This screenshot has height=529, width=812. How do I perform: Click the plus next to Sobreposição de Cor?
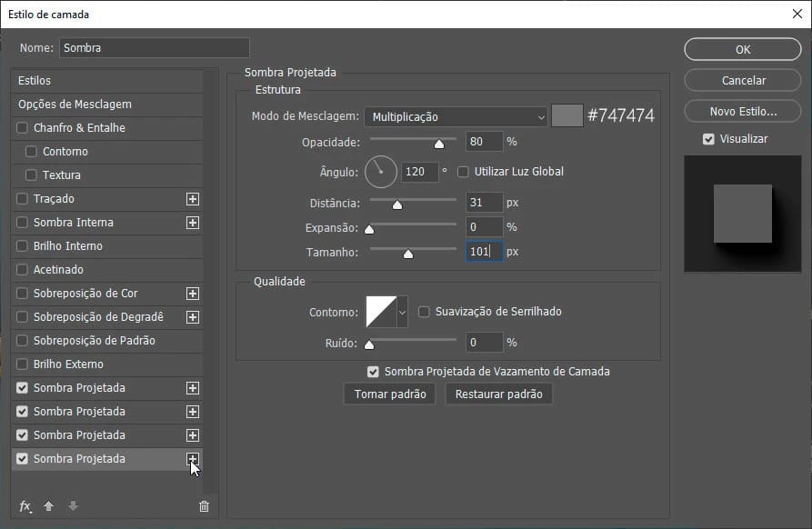[x=192, y=293]
